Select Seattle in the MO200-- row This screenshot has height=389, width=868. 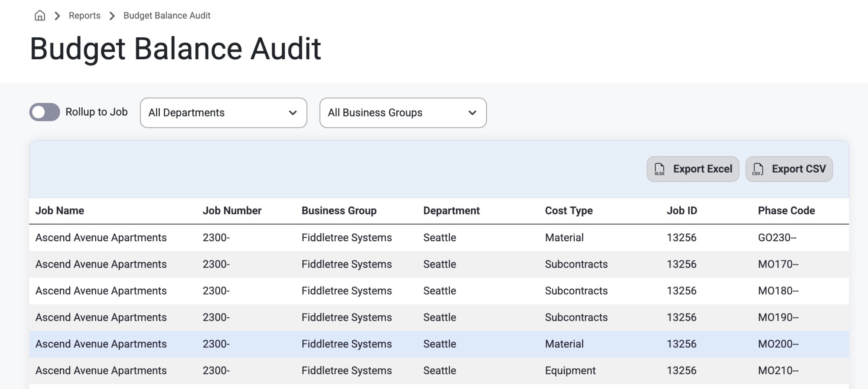click(440, 344)
